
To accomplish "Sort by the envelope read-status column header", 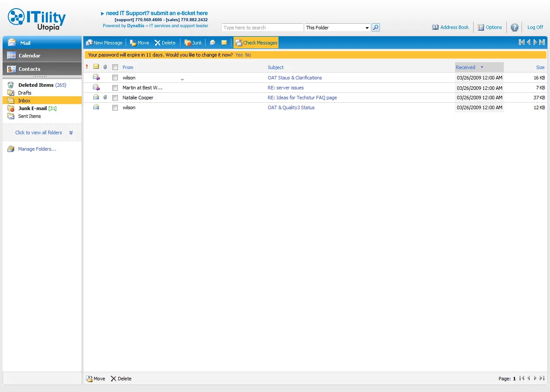I will [96, 67].
